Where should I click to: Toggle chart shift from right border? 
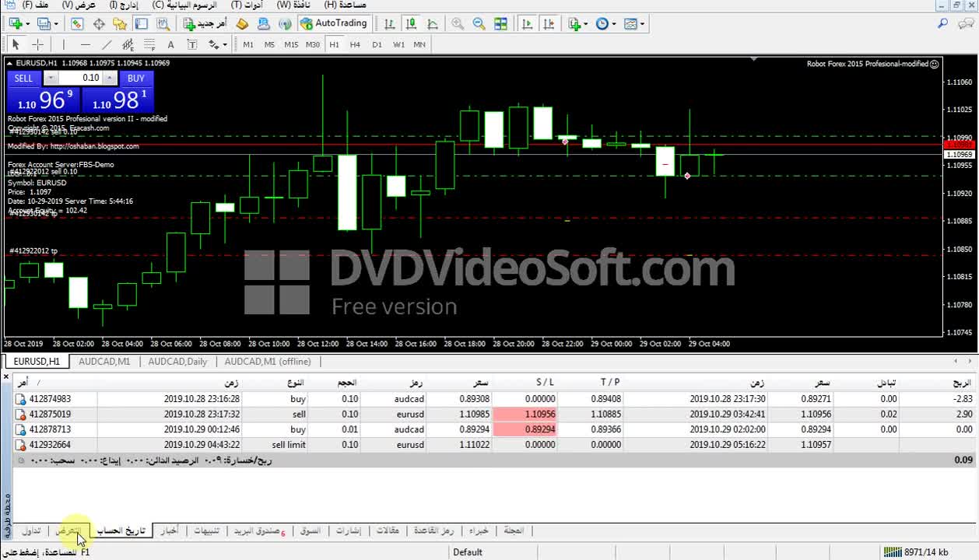tap(549, 24)
